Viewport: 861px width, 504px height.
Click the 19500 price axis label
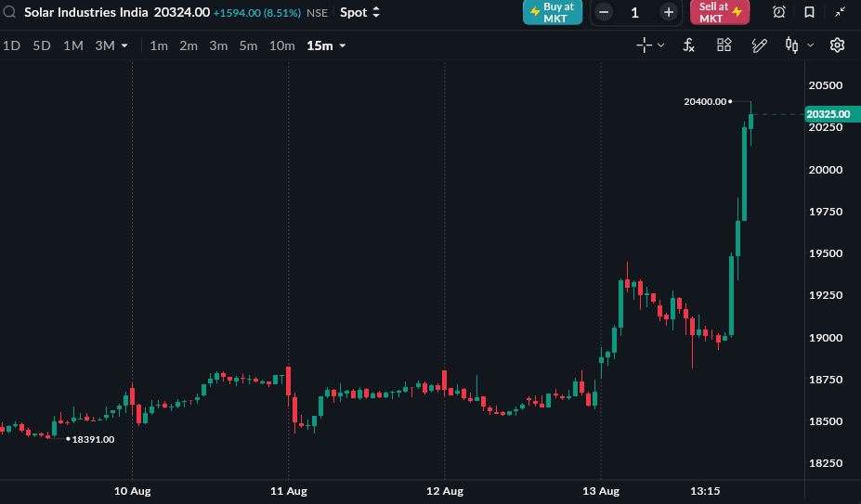tap(826, 253)
